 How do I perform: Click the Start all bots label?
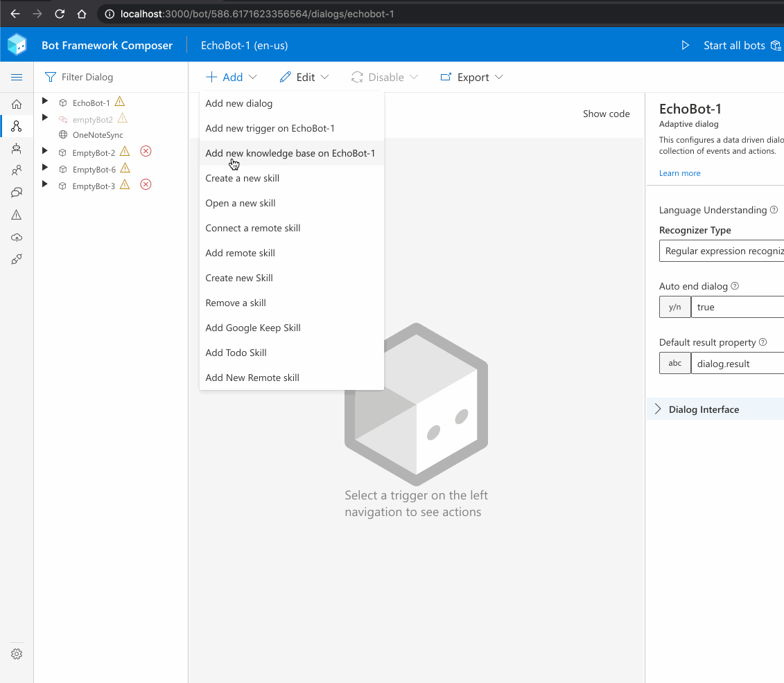point(734,46)
